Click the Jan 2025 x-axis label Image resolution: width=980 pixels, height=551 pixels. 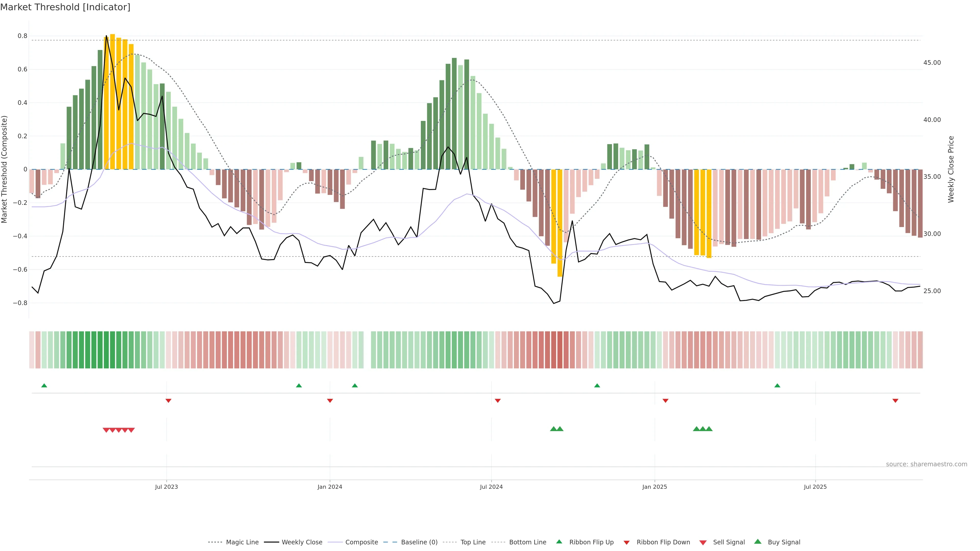tap(654, 487)
